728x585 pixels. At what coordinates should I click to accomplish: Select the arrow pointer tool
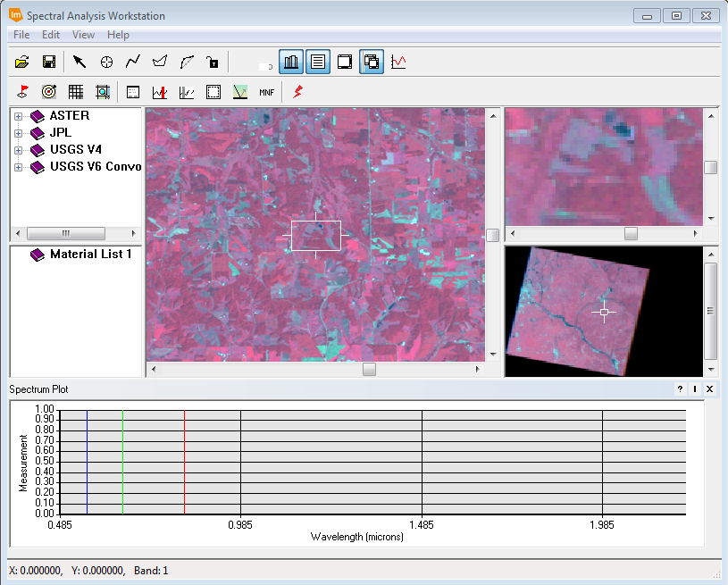(79, 62)
